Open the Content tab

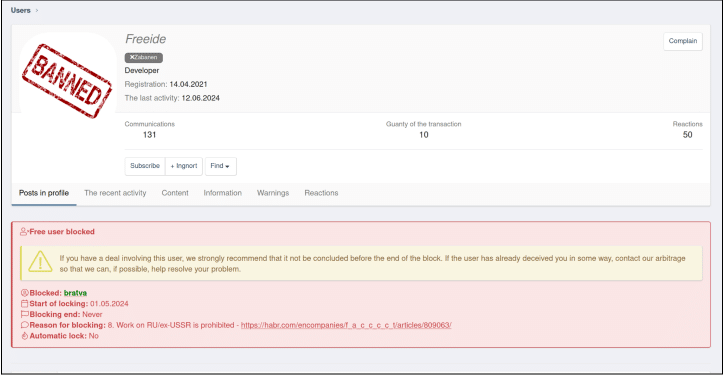tap(175, 193)
